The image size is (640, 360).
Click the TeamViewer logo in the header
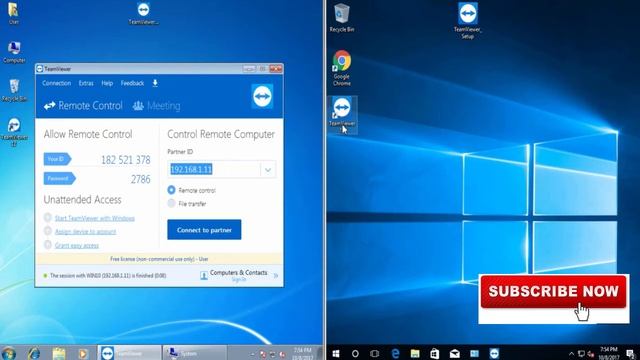tap(262, 96)
